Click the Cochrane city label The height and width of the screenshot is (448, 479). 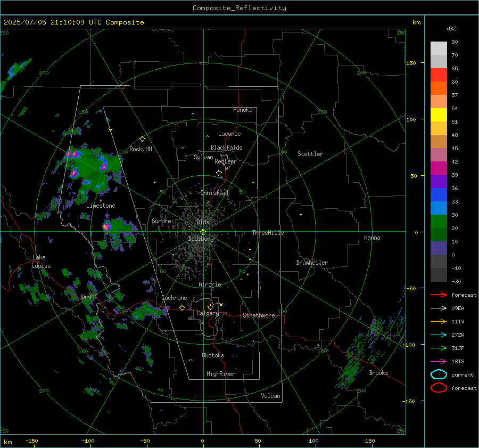(174, 298)
